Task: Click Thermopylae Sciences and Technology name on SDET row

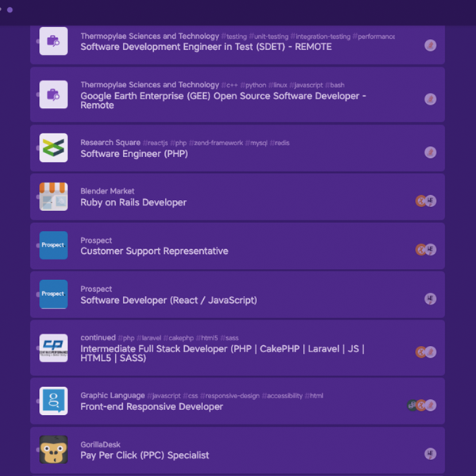Action: click(150, 36)
